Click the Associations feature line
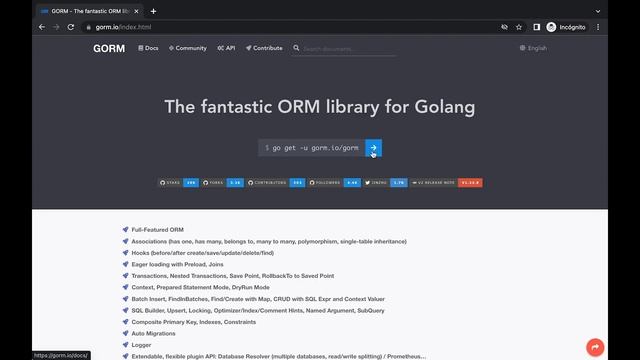Viewport: 640px width, 360px height. tap(269, 241)
